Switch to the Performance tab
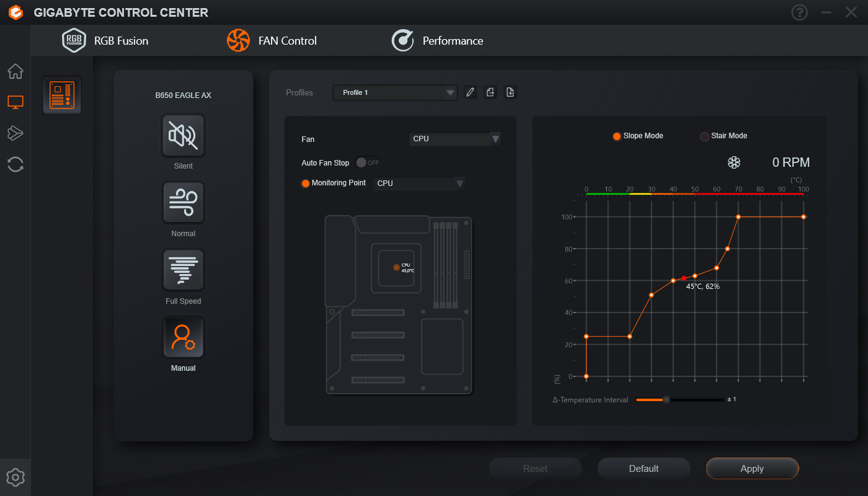Viewport: 868px width, 496px height. tap(437, 41)
